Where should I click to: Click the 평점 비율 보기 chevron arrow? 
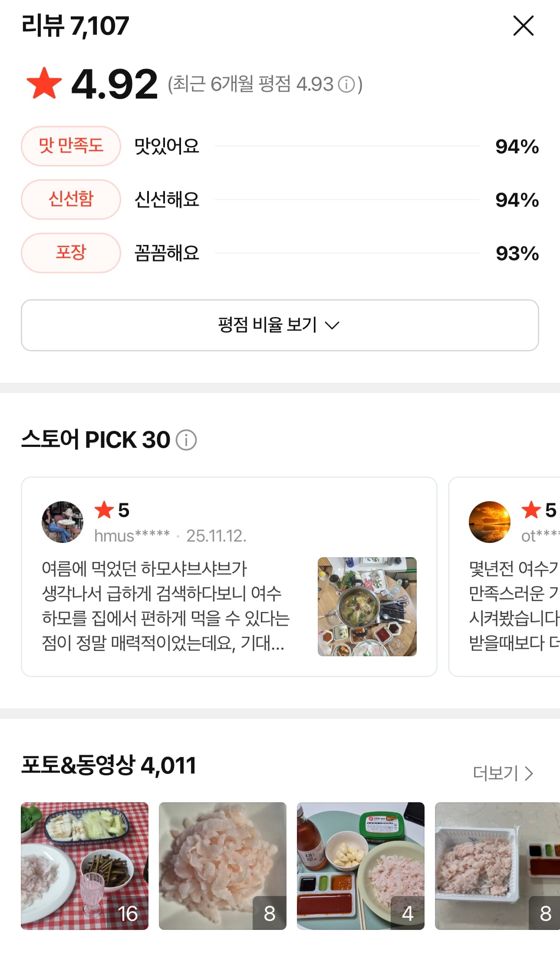click(x=332, y=325)
